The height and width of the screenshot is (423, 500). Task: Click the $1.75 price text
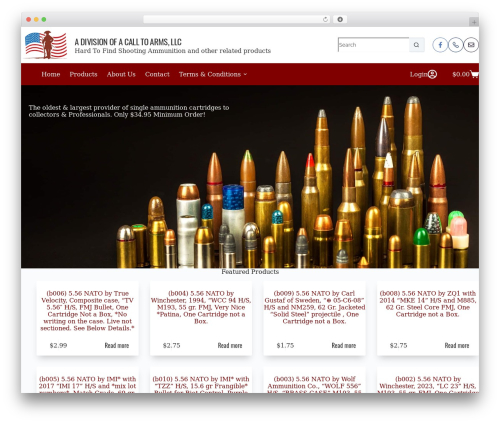tap(285, 345)
